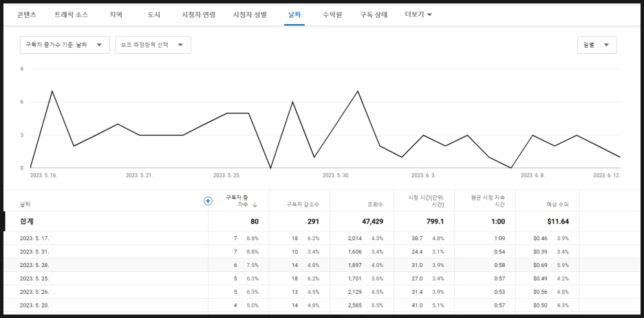Select the 2023. 5. 25. table row
This screenshot has width=644, height=318.
coord(322,279)
